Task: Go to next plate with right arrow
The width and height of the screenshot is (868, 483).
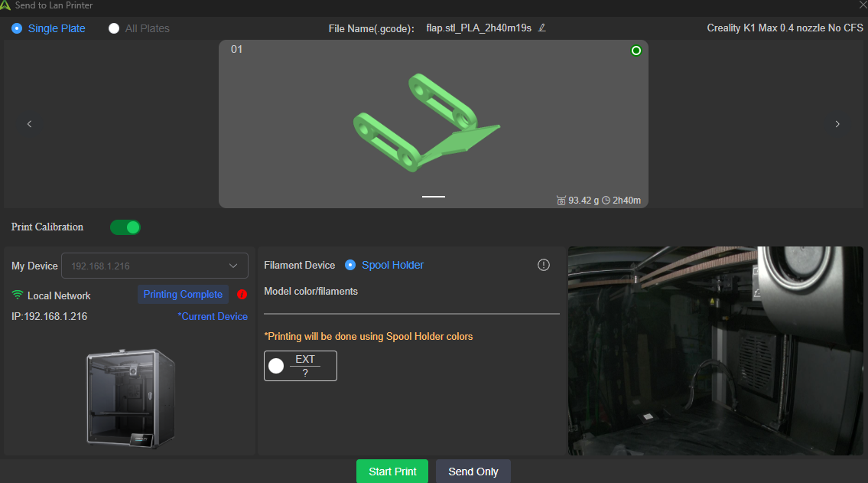Action: (x=837, y=124)
